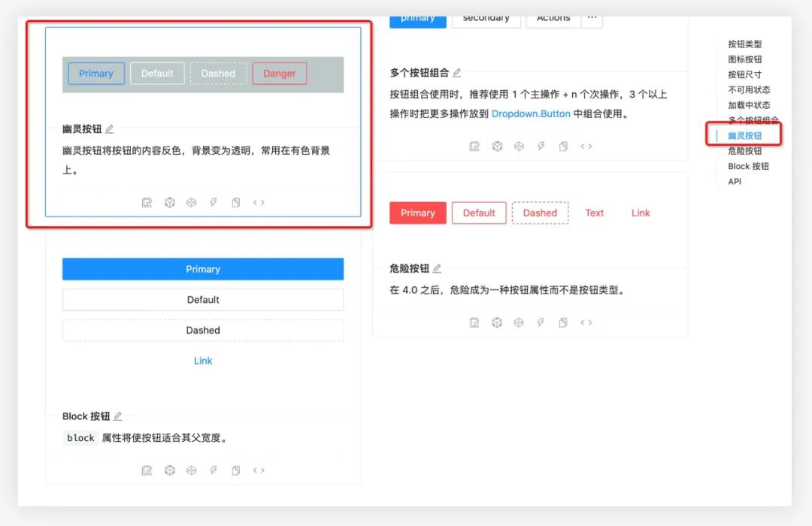
Task: Expand source code of the danger button demo
Action: pos(585,322)
